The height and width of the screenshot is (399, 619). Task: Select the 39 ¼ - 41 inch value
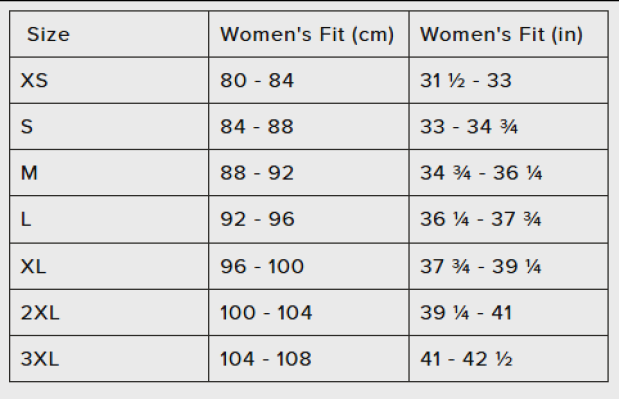(x=466, y=313)
